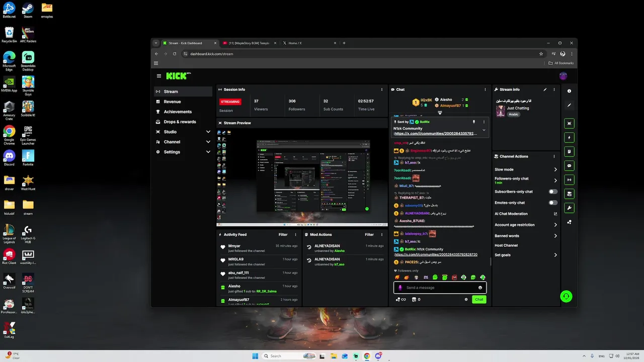The image size is (644, 362).
Task: Open Discord from the desktop
Action: pyautogui.click(x=9, y=158)
